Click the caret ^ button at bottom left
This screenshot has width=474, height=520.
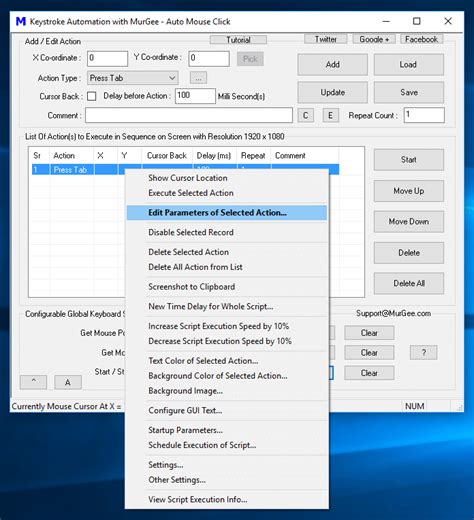[x=33, y=382]
